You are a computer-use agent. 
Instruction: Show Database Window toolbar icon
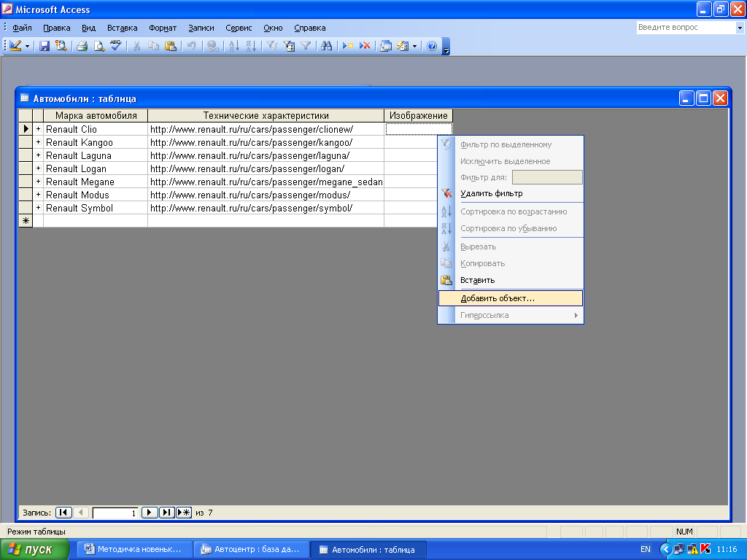pos(386,46)
